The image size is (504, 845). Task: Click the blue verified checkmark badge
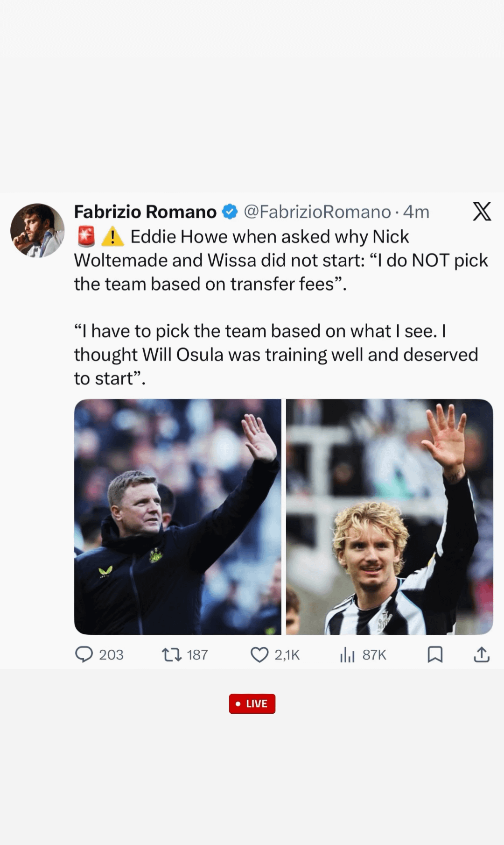click(x=230, y=212)
